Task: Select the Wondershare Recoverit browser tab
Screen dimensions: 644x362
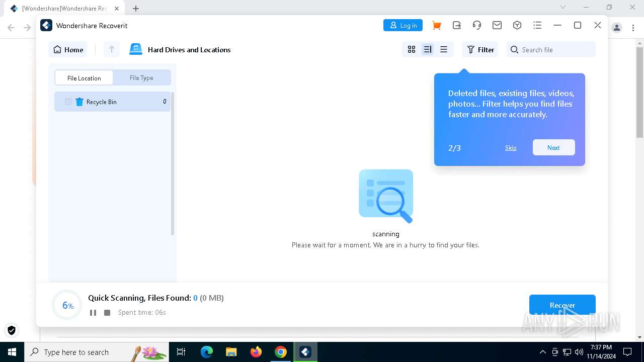Action: coord(65,8)
